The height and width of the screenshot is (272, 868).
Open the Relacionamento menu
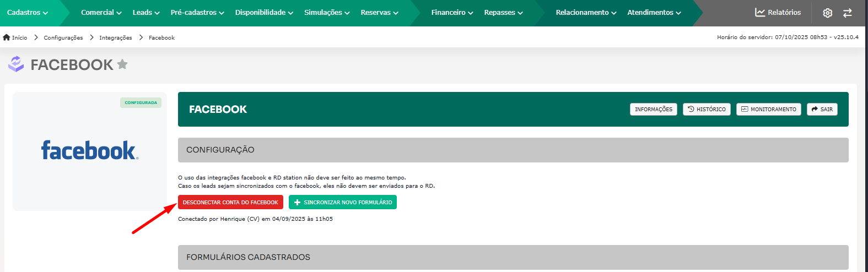pos(586,12)
